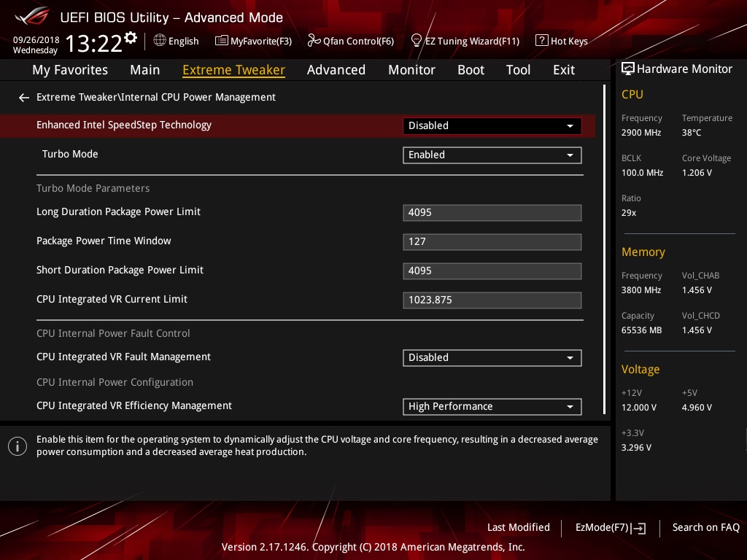Select CPU Integrated VR Current Limit label

coord(112,299)
